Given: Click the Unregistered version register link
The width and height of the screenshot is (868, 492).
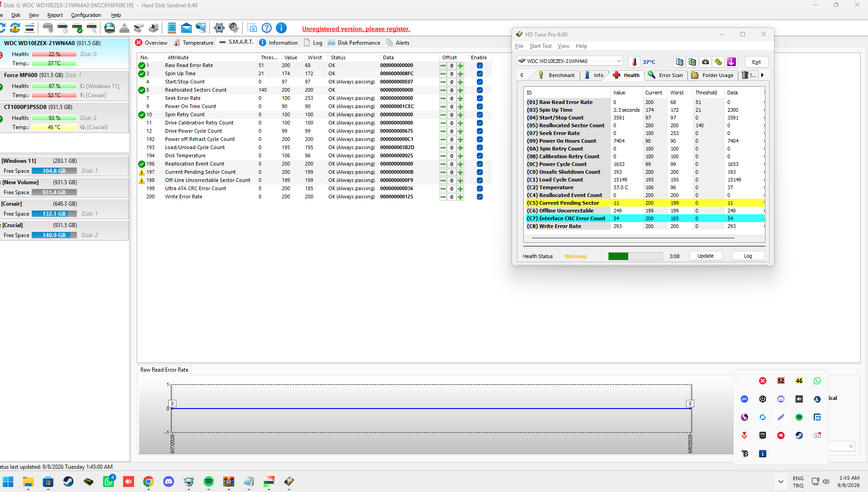Looking at the screenshot, I should (356, 29).
